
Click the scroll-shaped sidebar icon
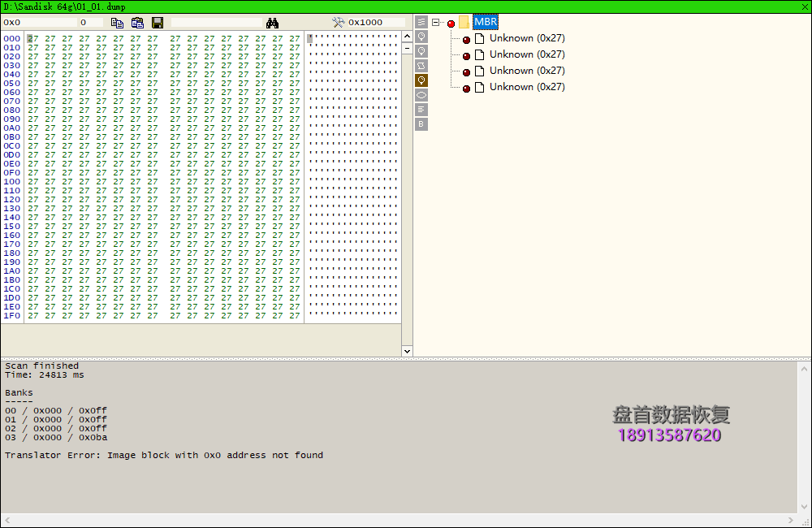tap(421, 65)
